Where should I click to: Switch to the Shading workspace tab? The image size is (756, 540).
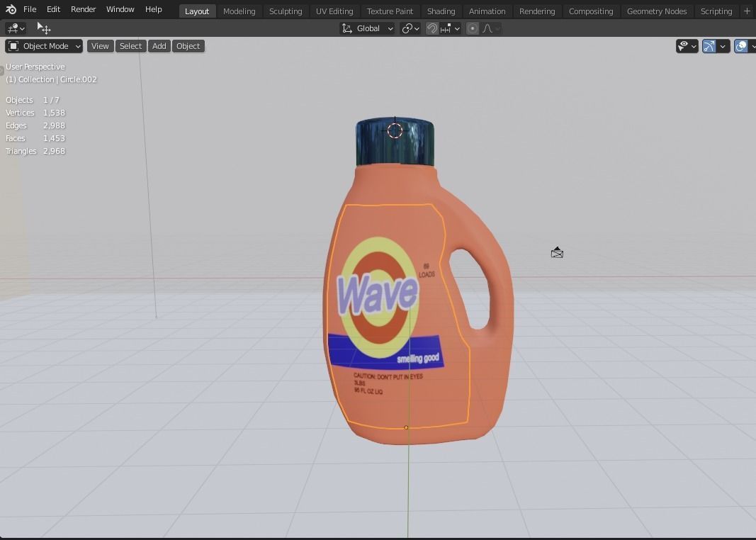click(441, 11)
